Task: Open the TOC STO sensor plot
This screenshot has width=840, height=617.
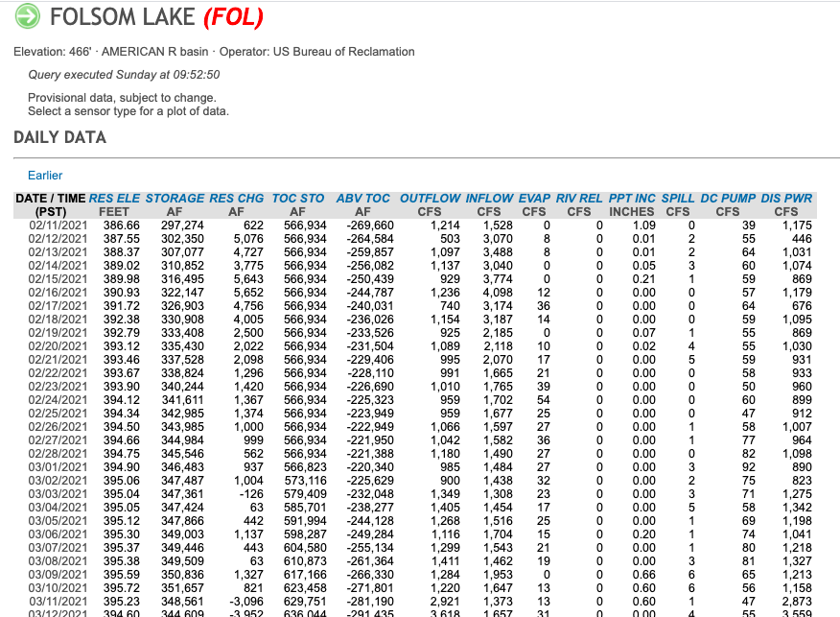Action: (x=298, y=199)
